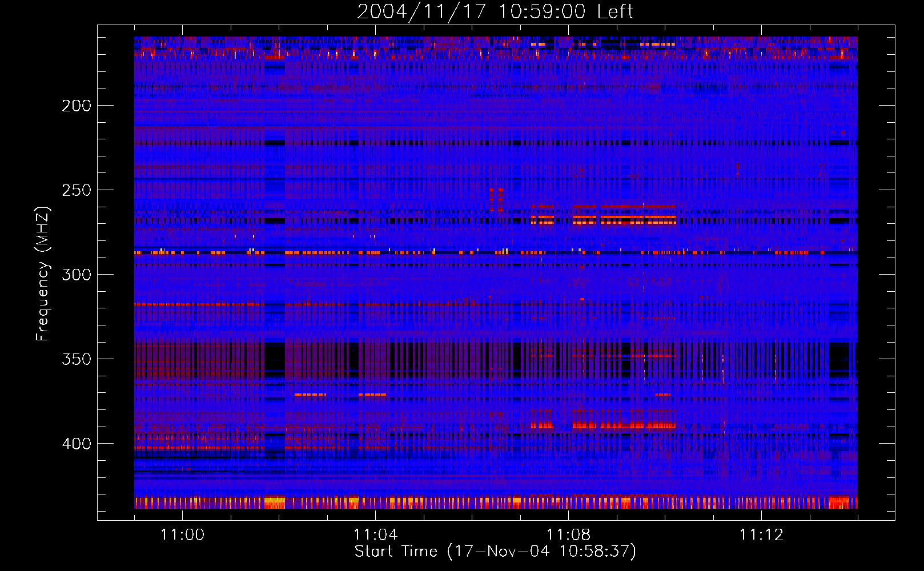Click the 11:04 time tick label
The width and height of the screenshot is (924, 571).
click(375, 535)
